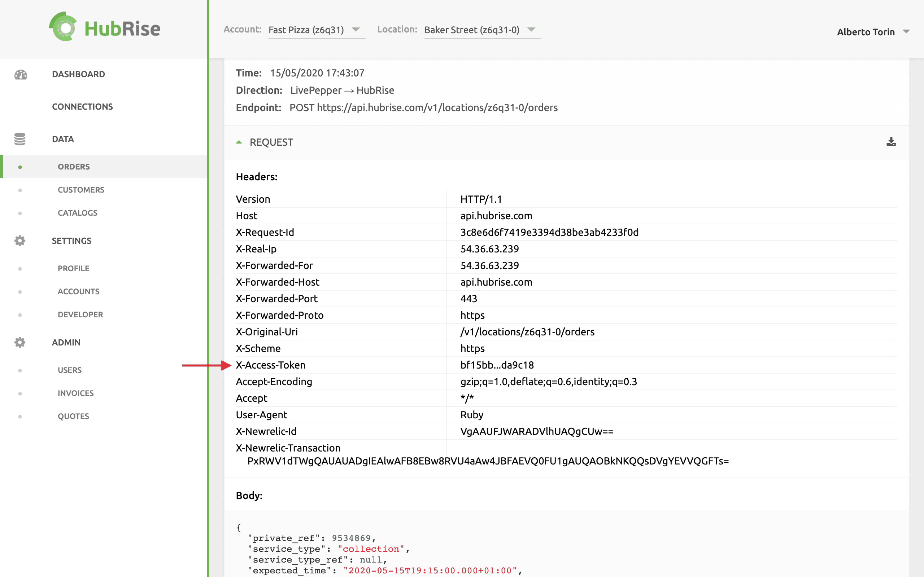
Task: Select the CATALOGS navigation item
Action: (x=77, y=213)
